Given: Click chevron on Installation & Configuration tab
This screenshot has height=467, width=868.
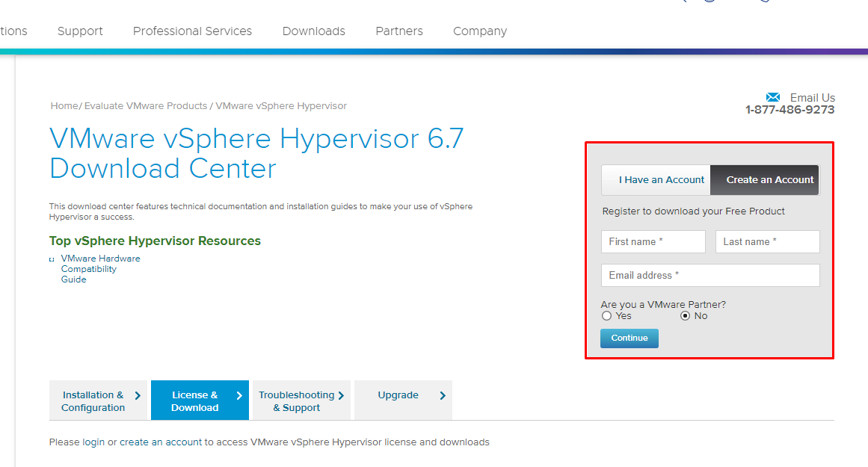Looking at the screenshot, I should [138, 395].
